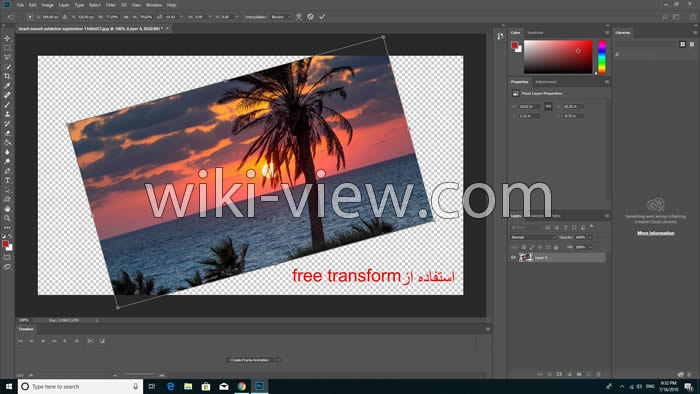Open the Image menu
This screenshot has width=700, height=394.
pos(47,5)
